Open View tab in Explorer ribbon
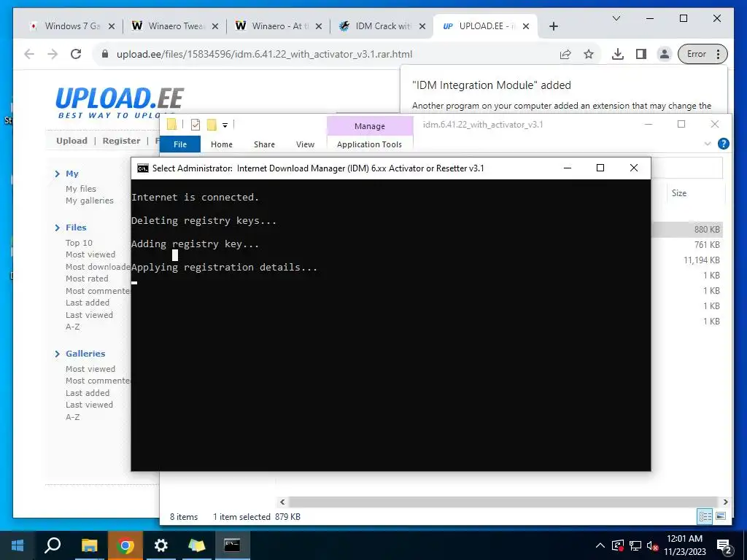 coord(306,144)
